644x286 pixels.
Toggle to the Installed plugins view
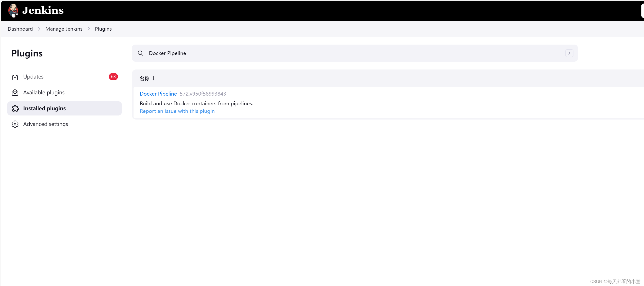(44, 108)
